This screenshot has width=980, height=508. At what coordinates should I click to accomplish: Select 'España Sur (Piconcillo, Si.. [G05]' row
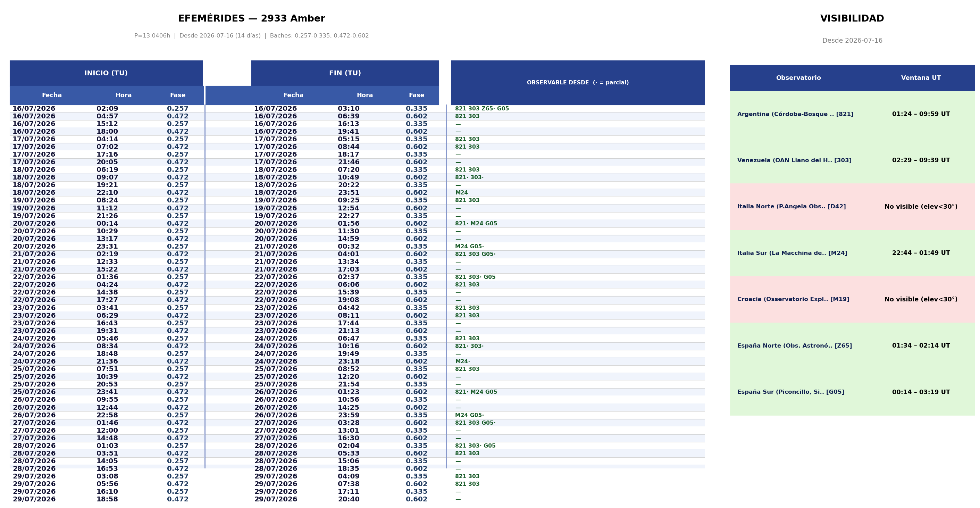point(853,392)
